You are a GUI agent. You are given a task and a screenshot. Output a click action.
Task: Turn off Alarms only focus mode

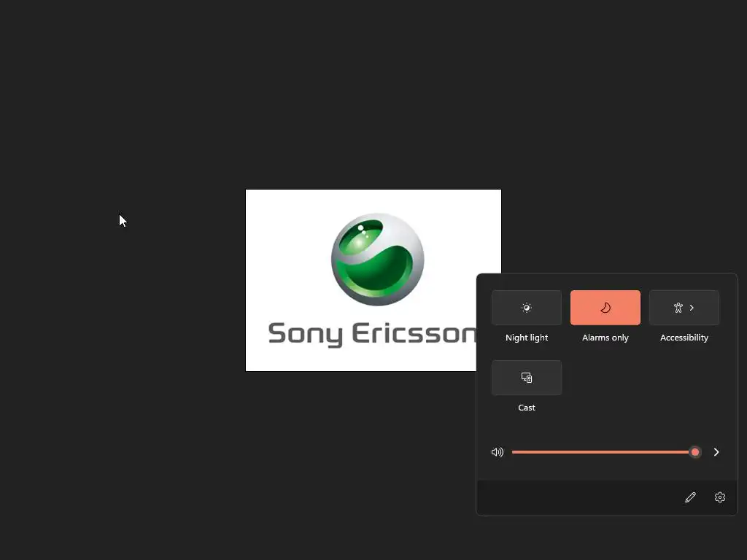(605, 308)
